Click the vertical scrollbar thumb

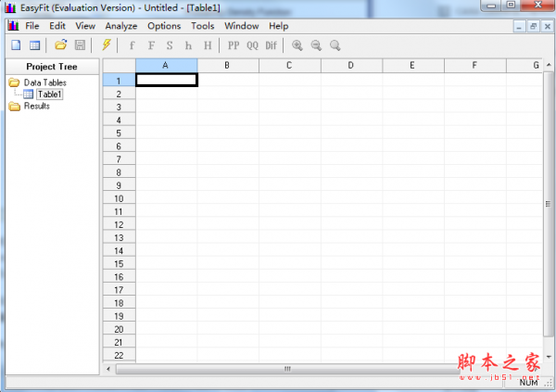[549, 204]
